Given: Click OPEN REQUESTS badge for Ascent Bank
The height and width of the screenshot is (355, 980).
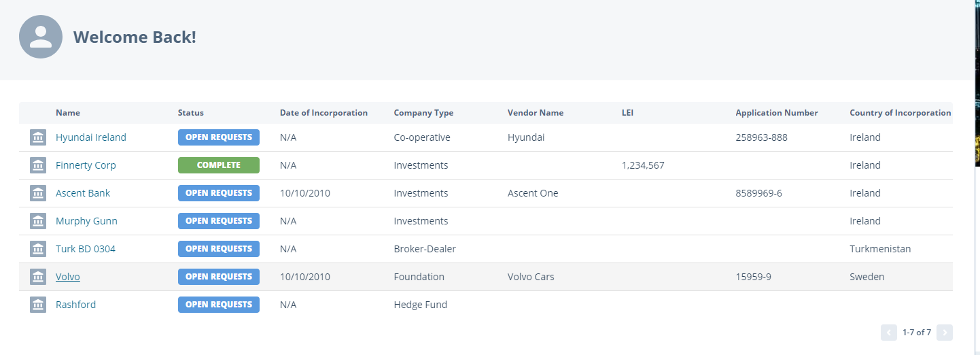Looking at the screenshot, I should pos(218,193).
